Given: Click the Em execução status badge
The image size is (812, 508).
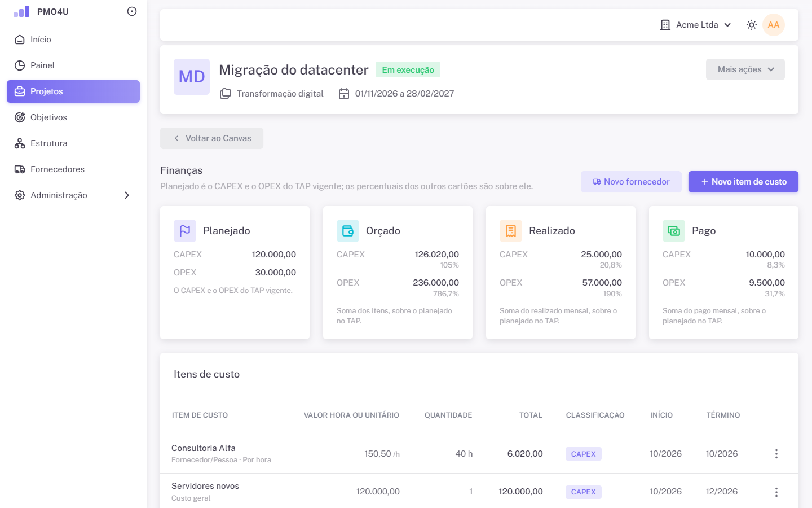Looking at the screenshot, I should (x=408, y=70).
